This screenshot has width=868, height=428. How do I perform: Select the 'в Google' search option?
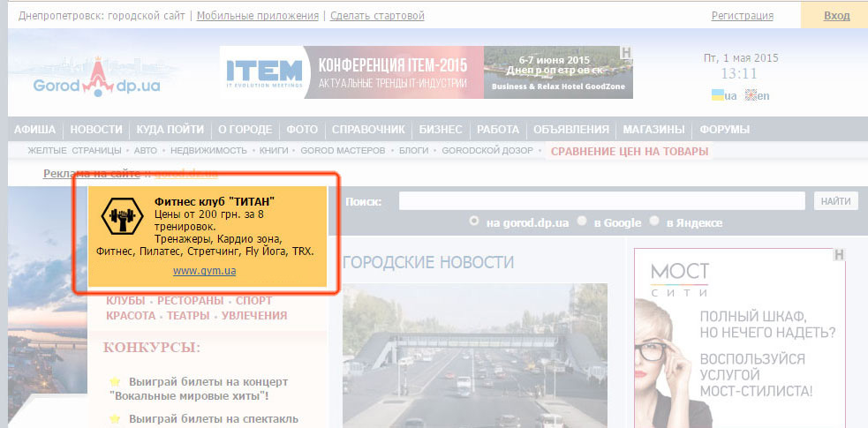pos(582,222)
